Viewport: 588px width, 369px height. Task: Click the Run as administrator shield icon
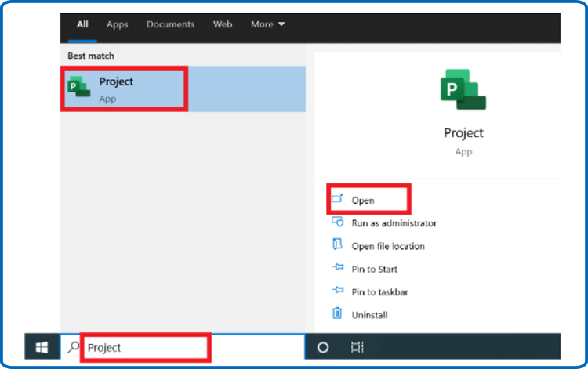point(337,222)
